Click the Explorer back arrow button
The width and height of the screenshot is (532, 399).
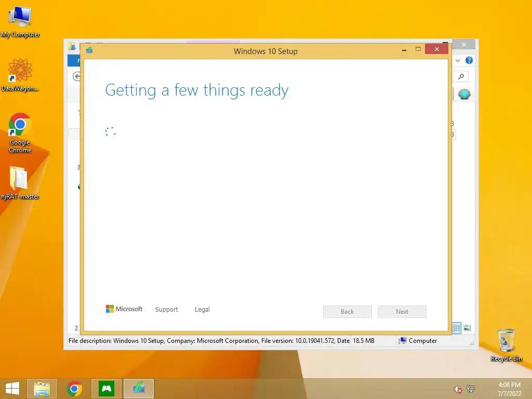(77, 77)
